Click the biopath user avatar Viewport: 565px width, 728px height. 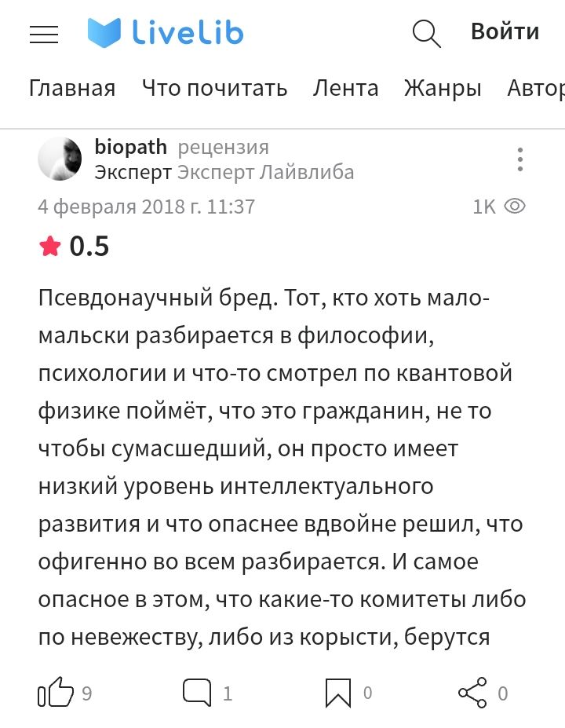[x=60, y=159]
